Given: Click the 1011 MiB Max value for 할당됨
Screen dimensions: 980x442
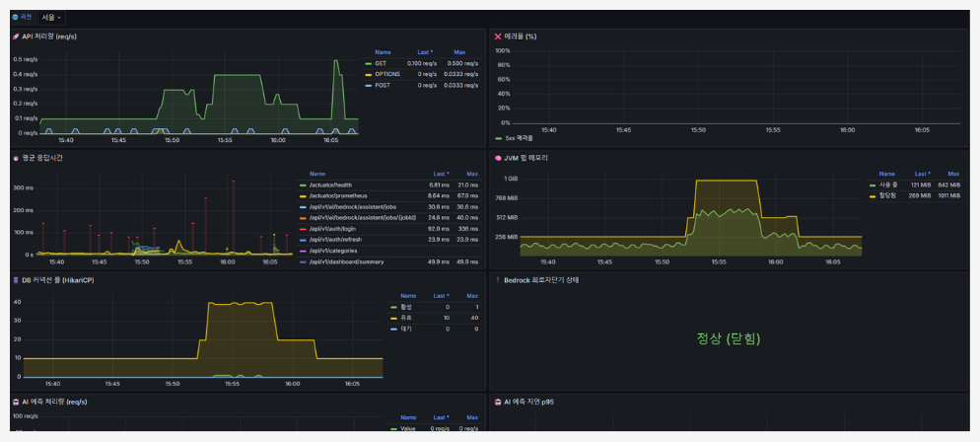Looking at the screenshot, I should click(x=947, y=195).
